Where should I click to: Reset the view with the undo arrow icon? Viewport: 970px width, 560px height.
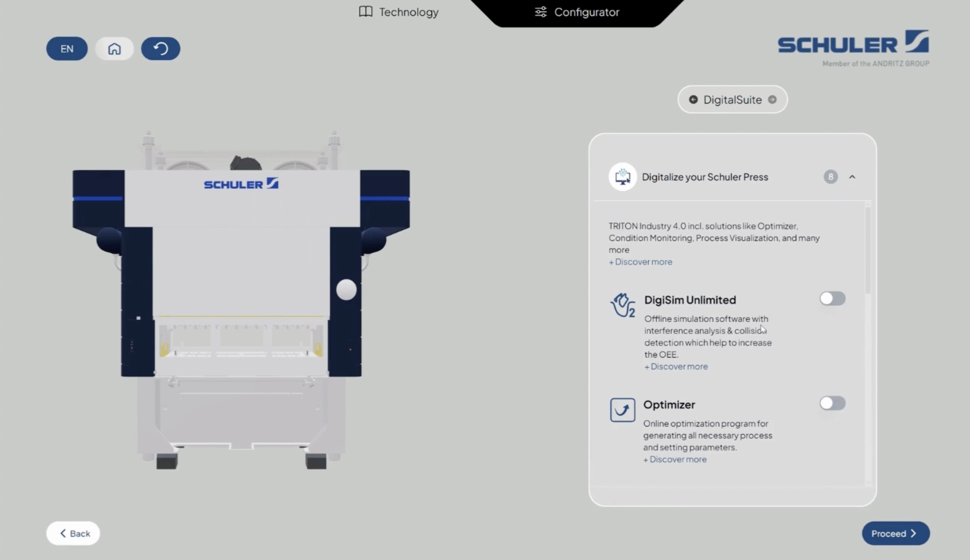pyautogui.click(x=160, y=49)
